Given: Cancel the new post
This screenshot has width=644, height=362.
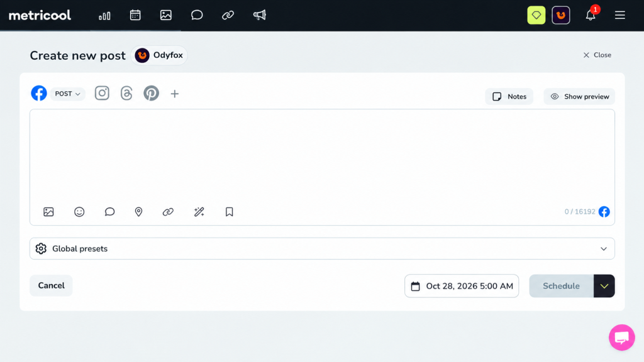Looking at the screenshot, I should [51, 285].
